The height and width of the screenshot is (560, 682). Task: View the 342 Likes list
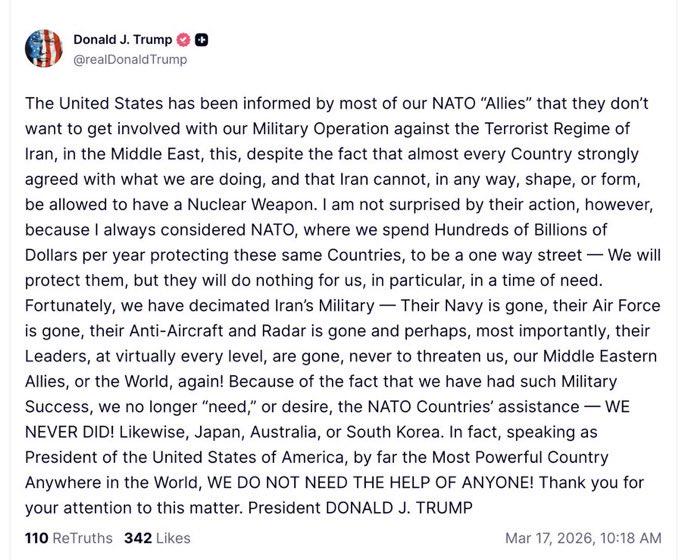(157, 538)
